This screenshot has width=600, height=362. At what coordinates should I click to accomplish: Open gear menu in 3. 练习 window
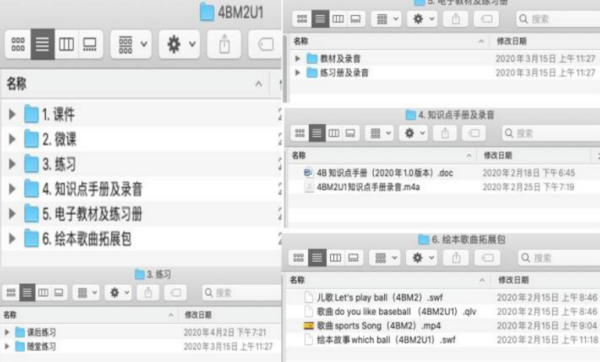[119, 293]
